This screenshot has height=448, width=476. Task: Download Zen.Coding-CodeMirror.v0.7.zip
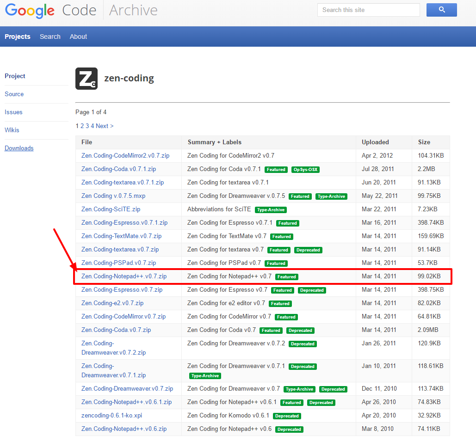[124, 316]
